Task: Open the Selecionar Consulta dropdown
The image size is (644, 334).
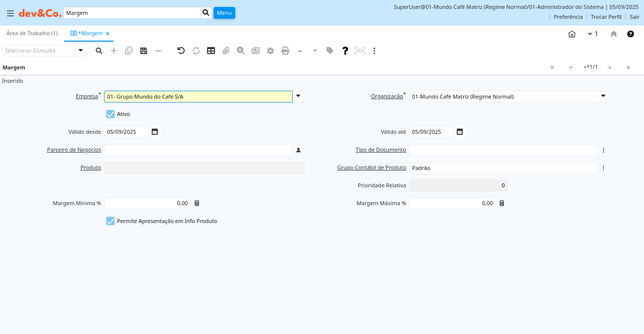Action: (81, 51)
